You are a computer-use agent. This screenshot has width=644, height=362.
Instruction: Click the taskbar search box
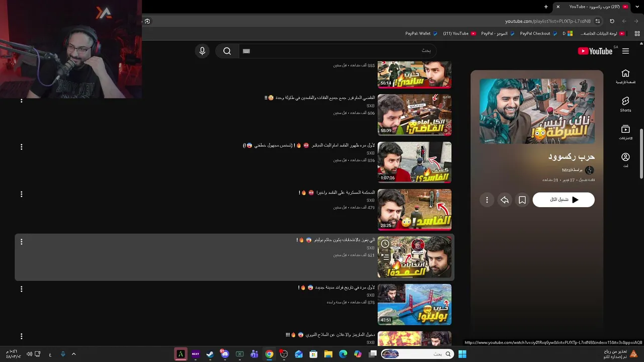pos(417,354)
